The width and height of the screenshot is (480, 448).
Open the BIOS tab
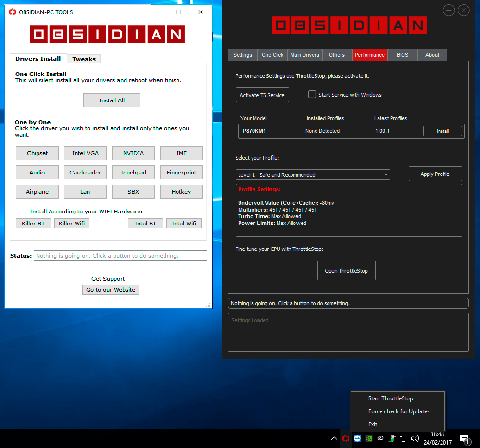tap(402, 55)
